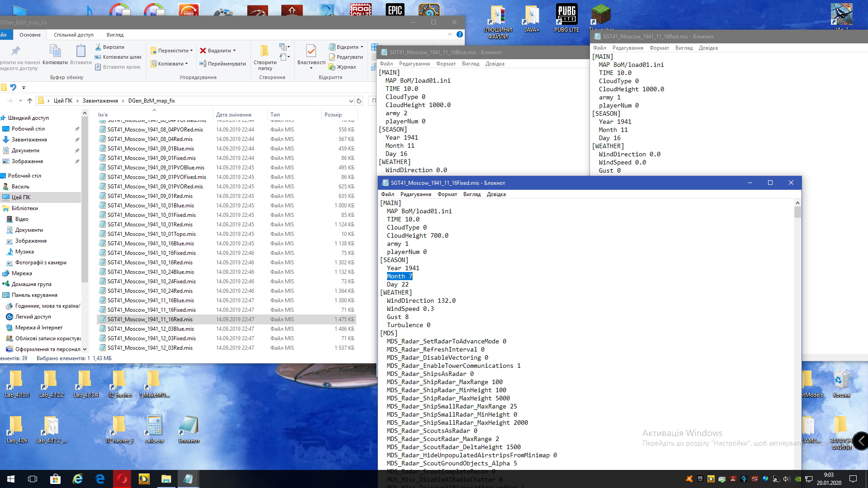Click Завантаження in the breadcrumb path

(100, 101)
